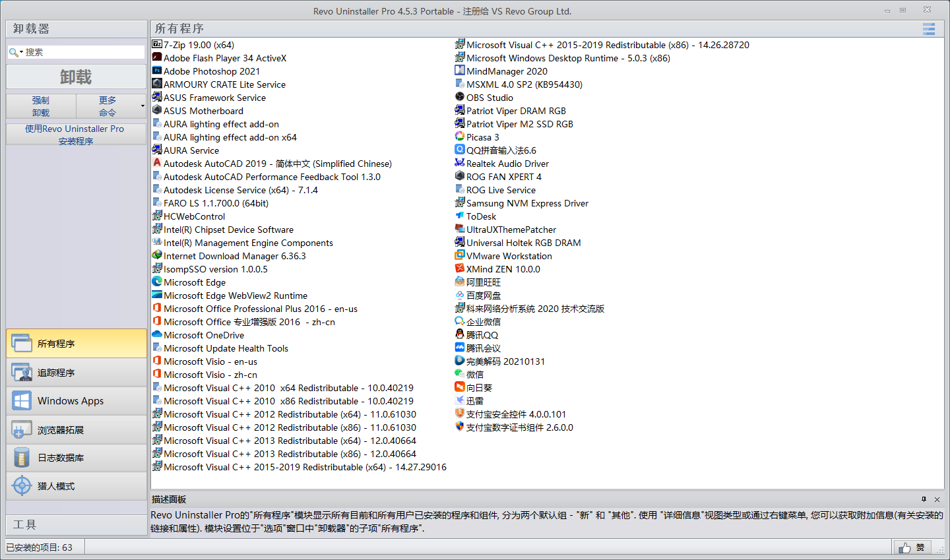
Task: Open the view options icon in 所有程序 header
Action: (x=929, y=29)
